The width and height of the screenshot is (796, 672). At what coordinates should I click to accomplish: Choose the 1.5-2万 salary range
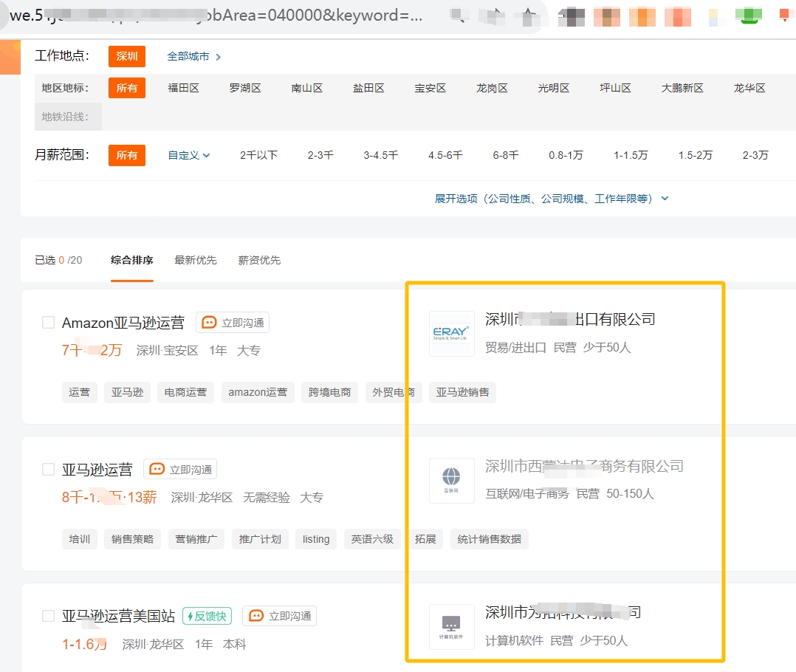tap(696, 155)
